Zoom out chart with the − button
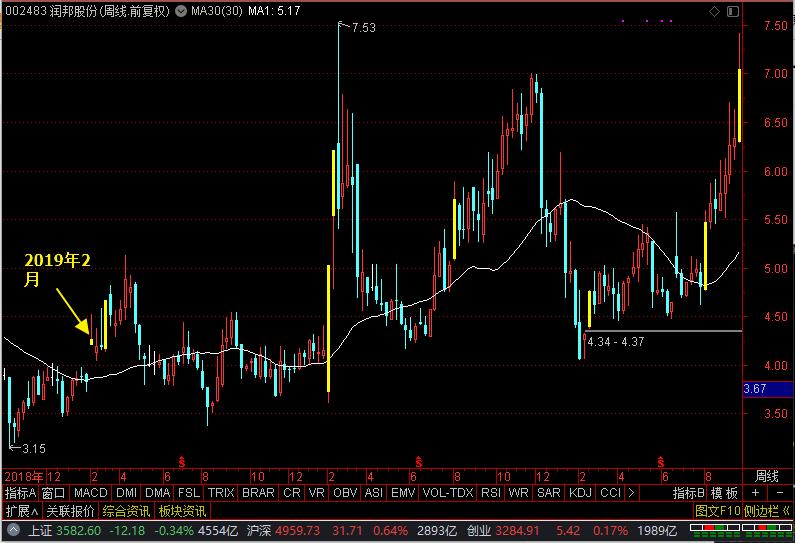795x543 pixels. 780,493
